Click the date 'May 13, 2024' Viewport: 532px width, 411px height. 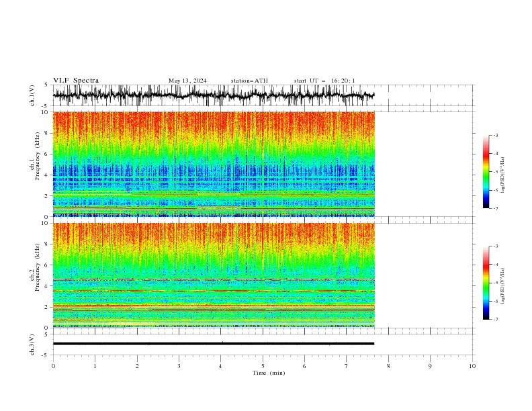(x=187, y=81)
